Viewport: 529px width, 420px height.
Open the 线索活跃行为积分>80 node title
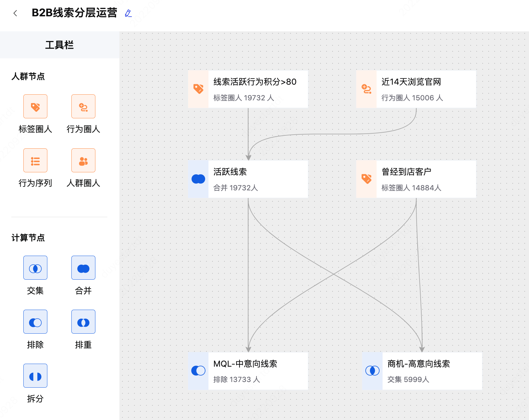tap(255, 82)
